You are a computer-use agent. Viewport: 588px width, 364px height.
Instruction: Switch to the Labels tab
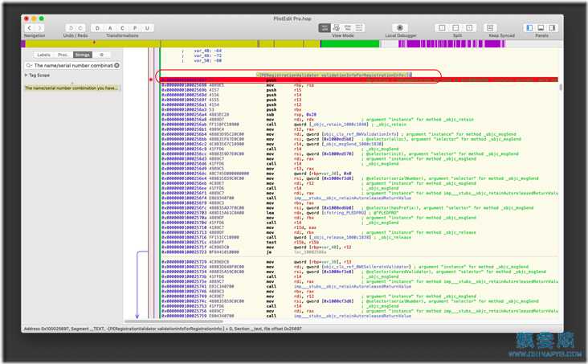point(44,55)
